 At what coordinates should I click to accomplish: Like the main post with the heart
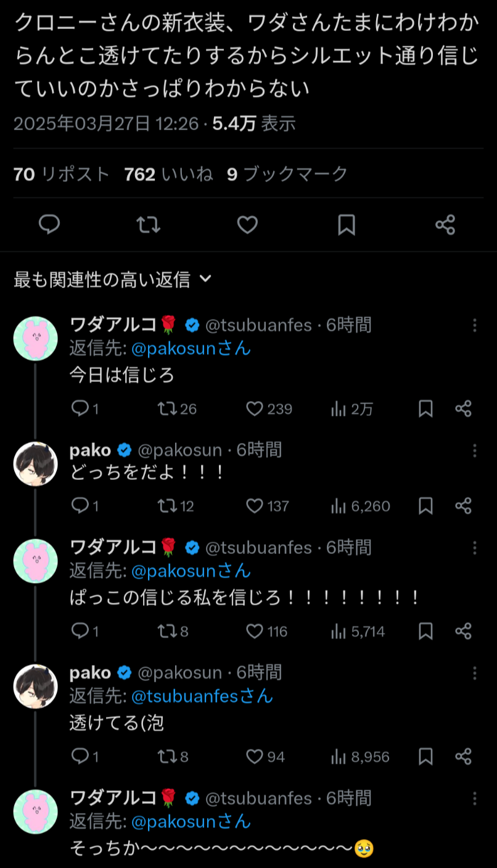(247, 225)
